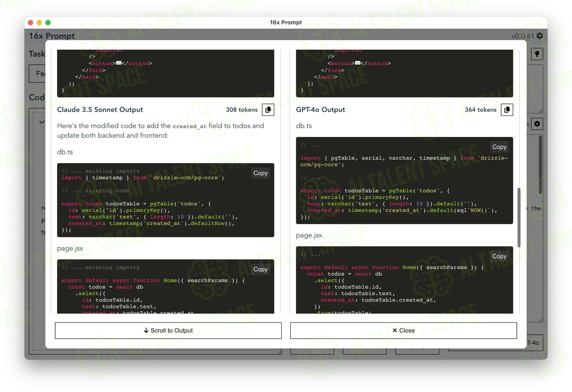Click the modal vertical scrollbar thumb

519,217
